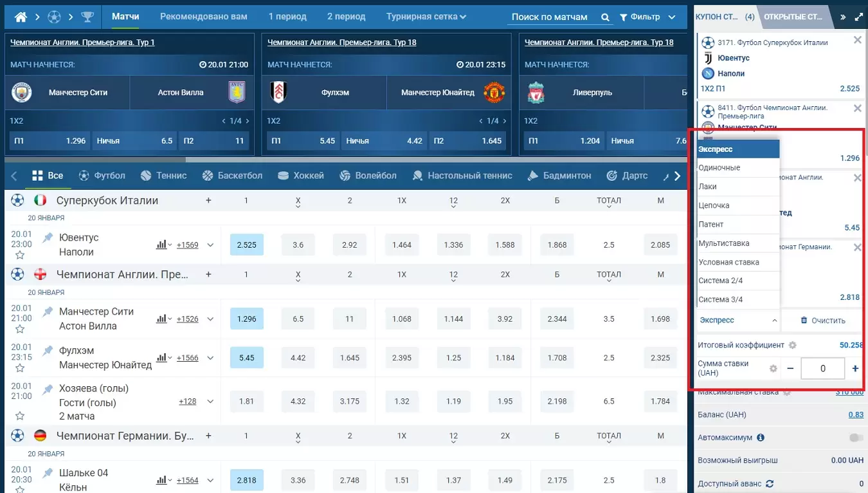Click the 0.83 balance link

point(857,414)
